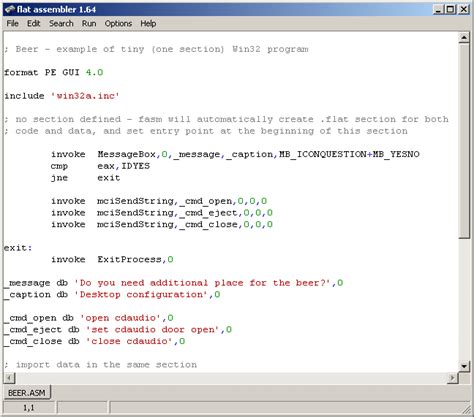The image size is (474, 417).
Task: Click the vertical scrollbar thumb
Action: coord(464,141)
